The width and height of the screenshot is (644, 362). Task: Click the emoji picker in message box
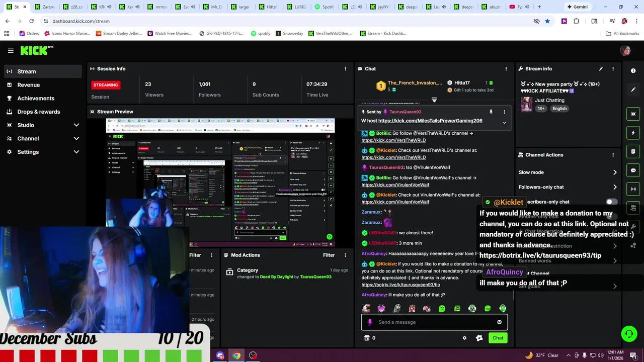(x=499, y=322)
